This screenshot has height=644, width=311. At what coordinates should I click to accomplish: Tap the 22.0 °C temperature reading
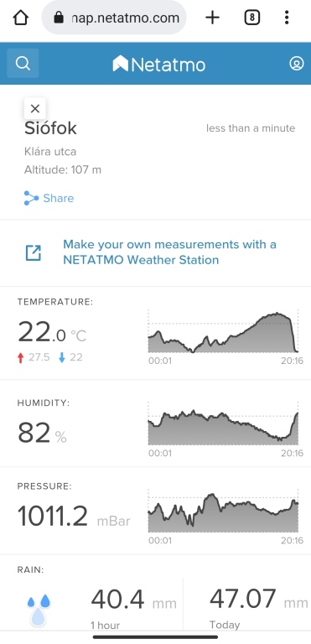tap(52, 332)
